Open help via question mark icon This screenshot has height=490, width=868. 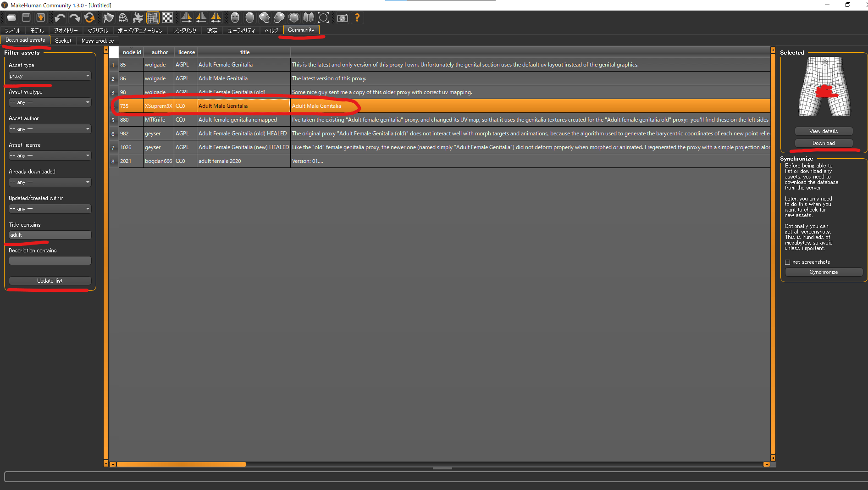click(357, 18)
